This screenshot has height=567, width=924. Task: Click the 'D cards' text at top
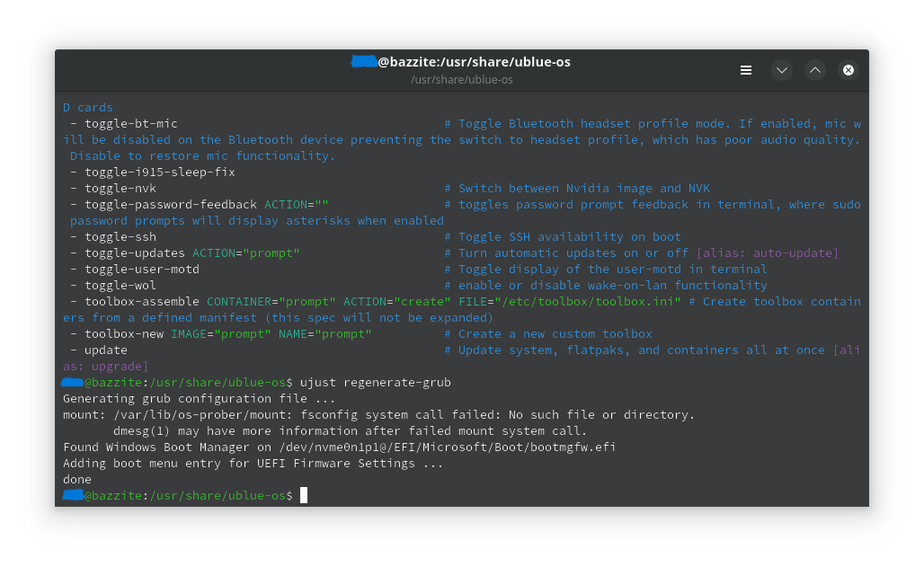pyautogui.click(x=88, y=108)
